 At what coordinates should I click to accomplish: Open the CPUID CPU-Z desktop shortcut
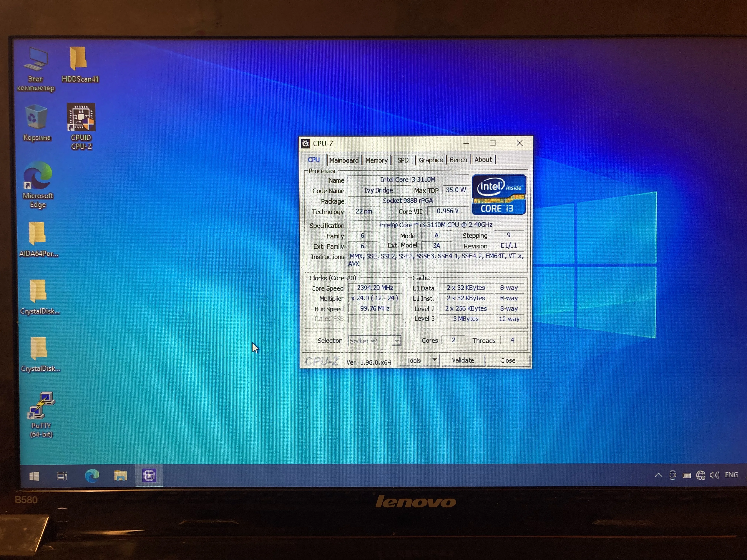tap(81, 117)
